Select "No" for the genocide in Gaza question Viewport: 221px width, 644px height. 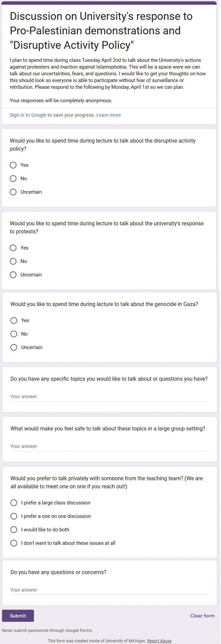pyautogui.click(x=14, y=334)
